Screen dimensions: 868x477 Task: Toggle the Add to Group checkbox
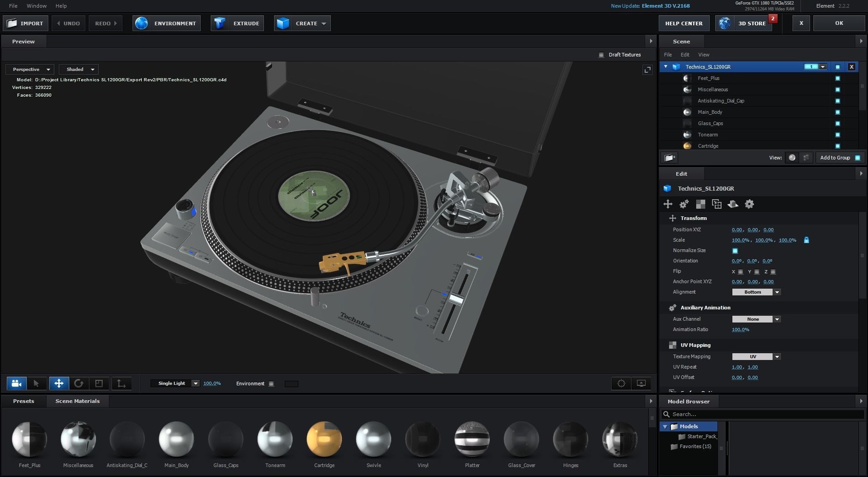coord(858,158)
